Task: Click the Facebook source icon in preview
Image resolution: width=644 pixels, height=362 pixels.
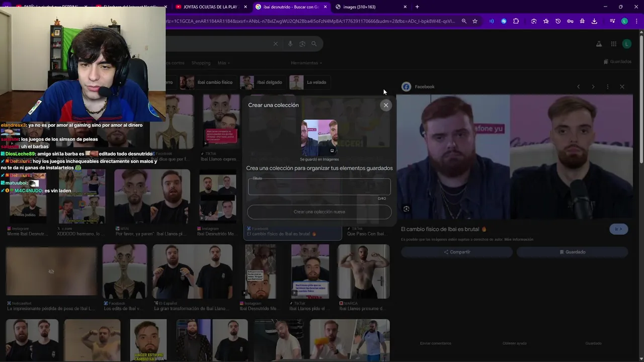Action: (406, 86)
